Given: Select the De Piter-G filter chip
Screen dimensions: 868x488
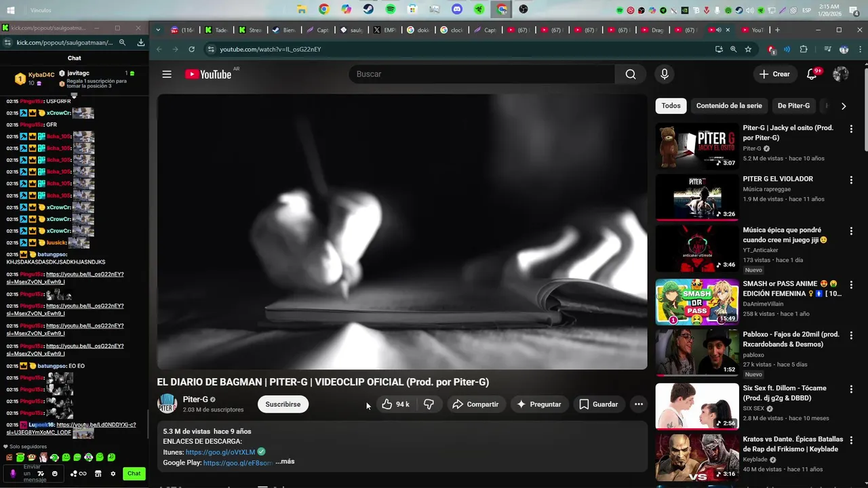Looking at the screenshot, I should tap(793, 106).
